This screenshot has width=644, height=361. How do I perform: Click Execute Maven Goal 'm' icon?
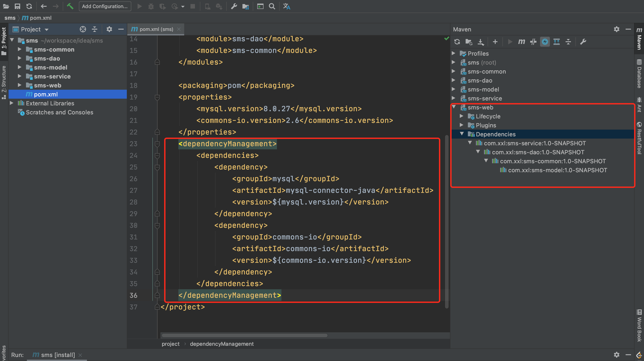click(x=521, y=42)
